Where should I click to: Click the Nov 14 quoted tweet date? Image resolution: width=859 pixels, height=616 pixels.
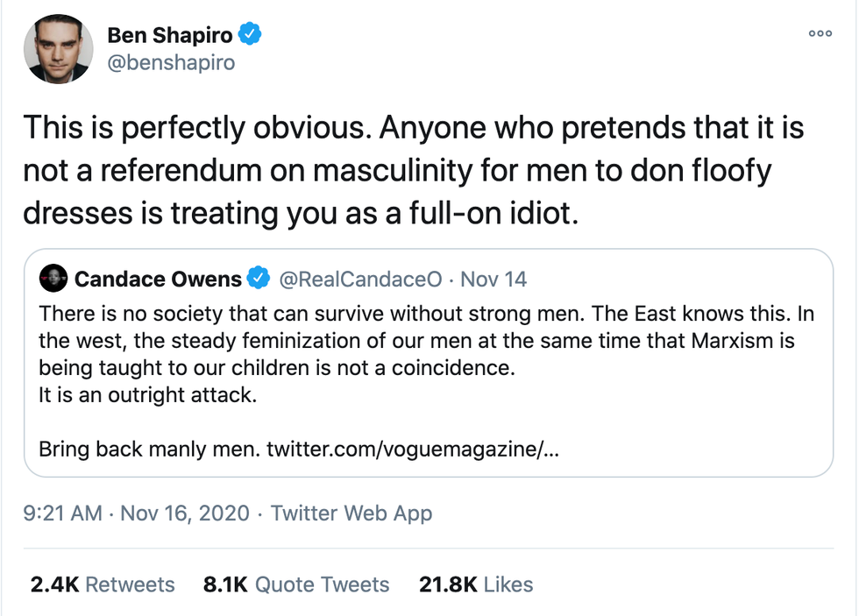493,279
